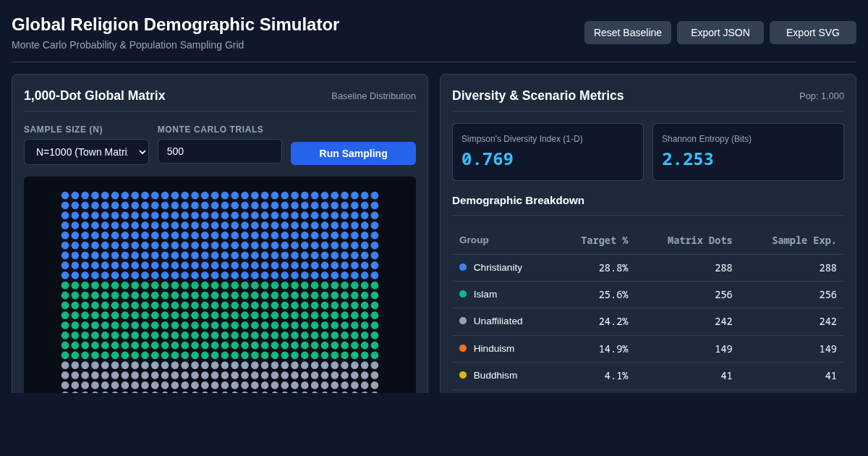Click the 28.8% target value
868x456 pixels.
(613, 268)
